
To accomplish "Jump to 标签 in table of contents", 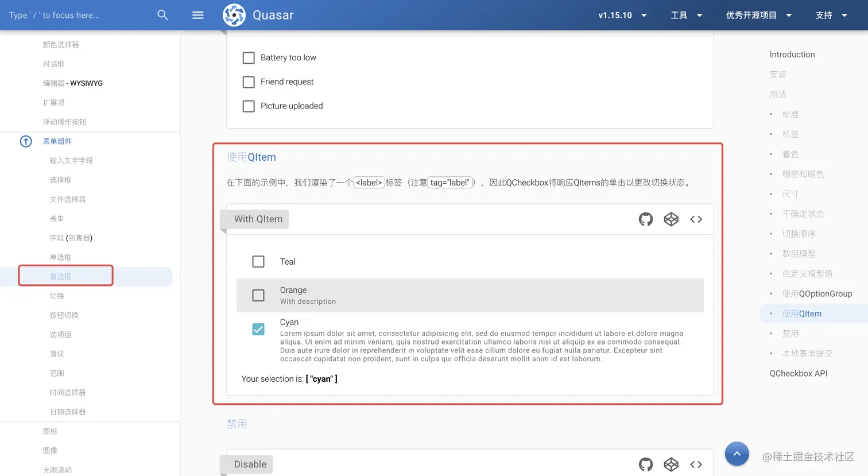I will (790, 134).
